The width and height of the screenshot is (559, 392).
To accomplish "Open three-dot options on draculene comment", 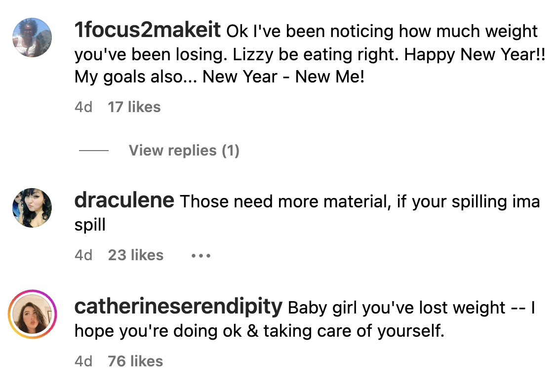I will coord(201,256).
